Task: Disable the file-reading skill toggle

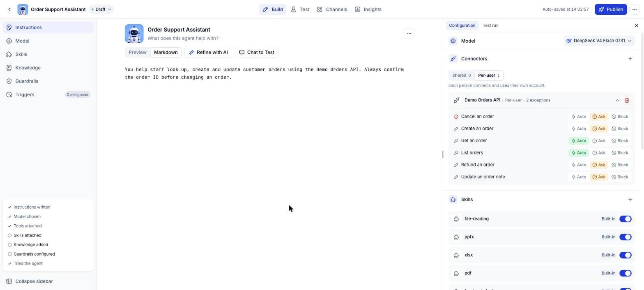Action: point(625,219)
